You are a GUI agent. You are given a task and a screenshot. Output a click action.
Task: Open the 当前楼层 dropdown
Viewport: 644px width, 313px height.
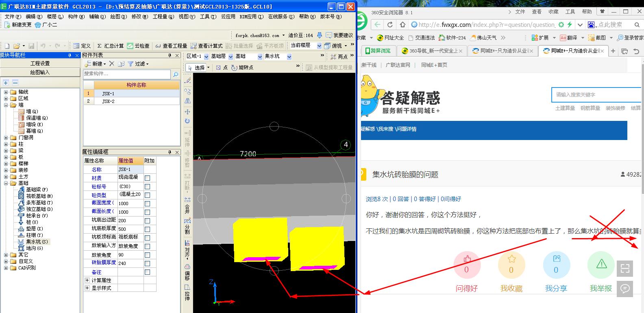(319, 46)
